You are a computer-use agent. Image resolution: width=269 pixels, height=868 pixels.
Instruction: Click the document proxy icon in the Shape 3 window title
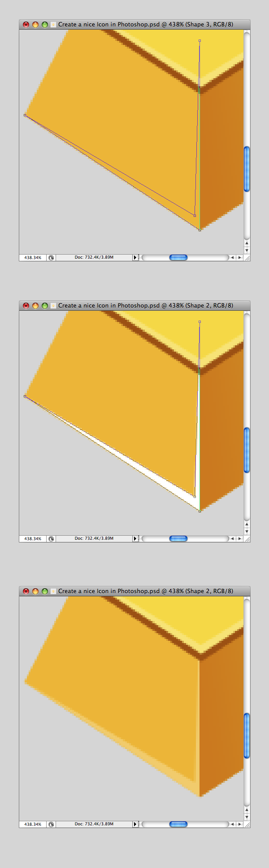pos(53,25)
